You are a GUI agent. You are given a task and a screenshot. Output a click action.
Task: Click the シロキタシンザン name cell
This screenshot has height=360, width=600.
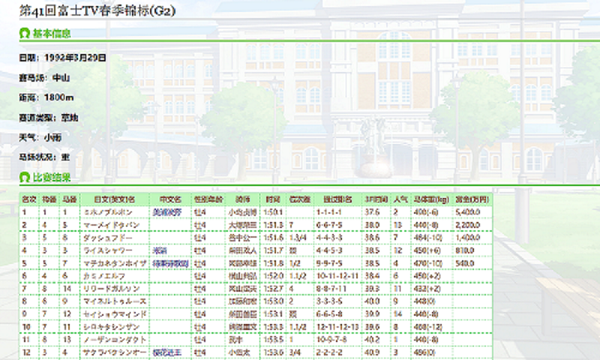pyautogui.click(x=114, y=327)
